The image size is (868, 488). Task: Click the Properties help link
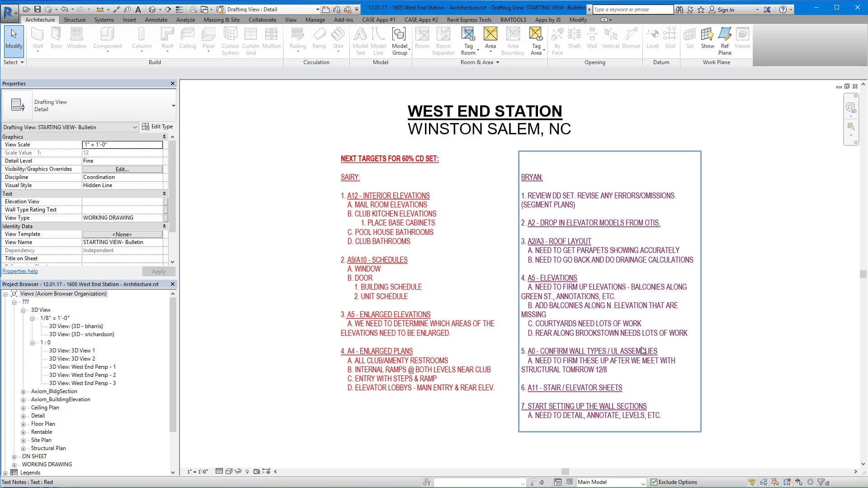[20, 271]
